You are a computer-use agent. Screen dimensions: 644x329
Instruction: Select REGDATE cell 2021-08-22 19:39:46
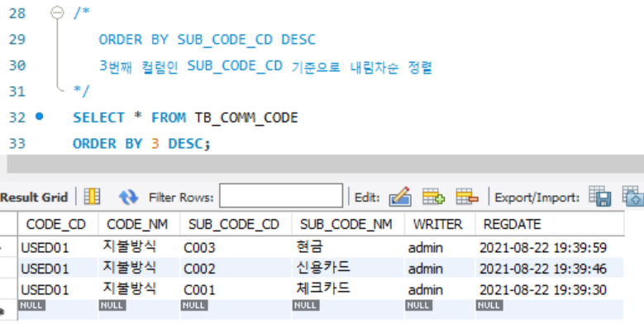pos(549,268)
